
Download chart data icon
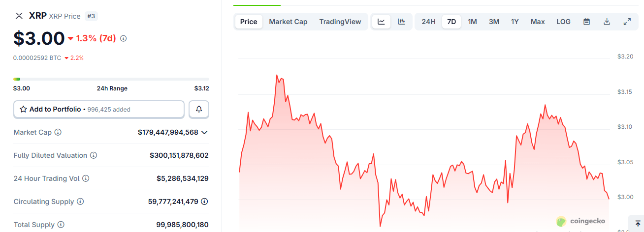coord(607,22)
